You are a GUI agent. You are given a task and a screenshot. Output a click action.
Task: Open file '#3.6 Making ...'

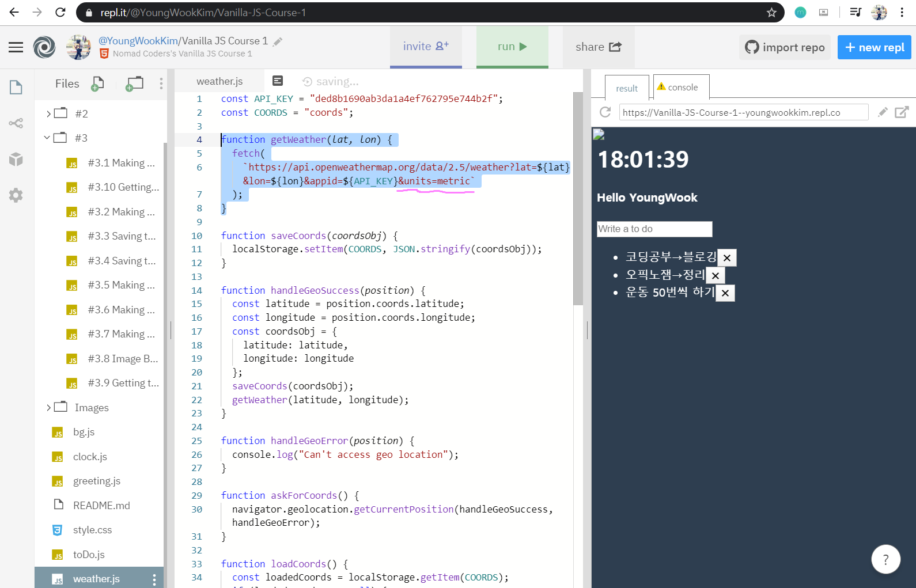(111, 310)
